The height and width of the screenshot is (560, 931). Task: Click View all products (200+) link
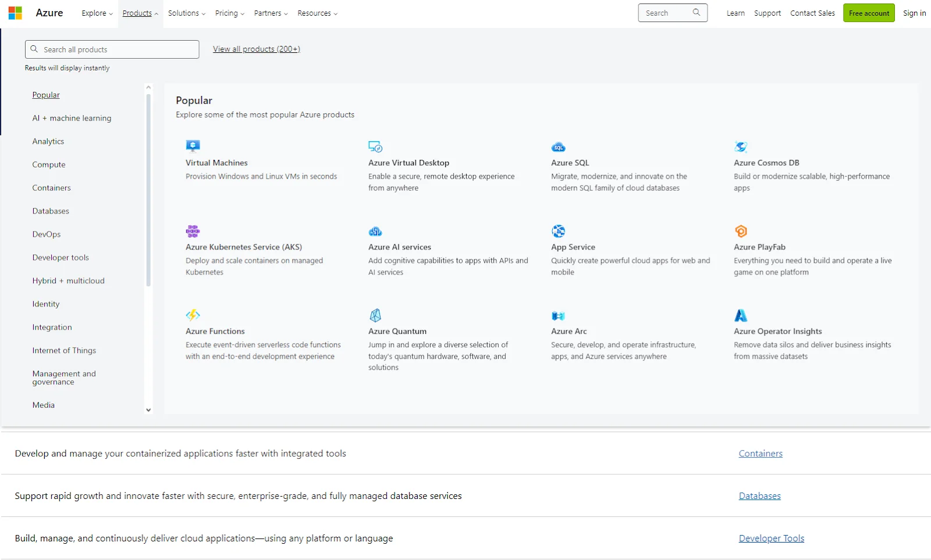pos(257,49)
